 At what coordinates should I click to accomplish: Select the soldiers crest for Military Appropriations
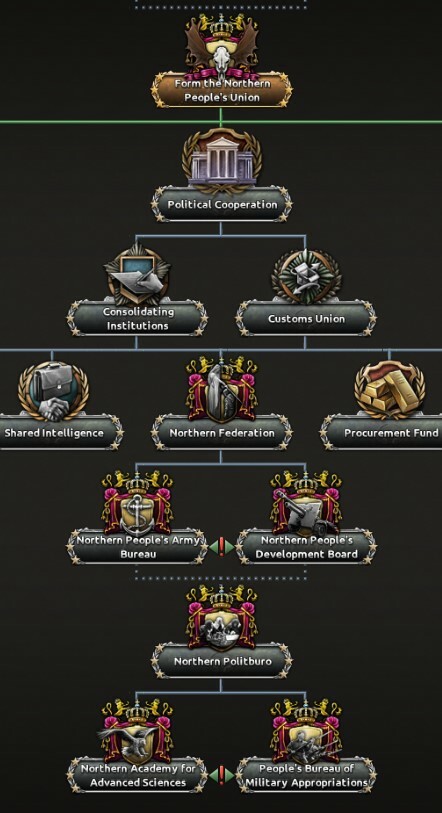(306, 732)
